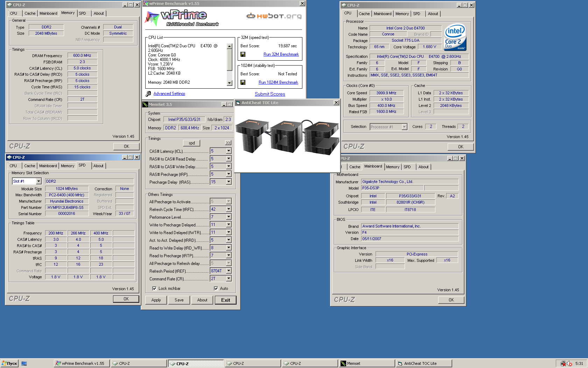Open the RAS# to CAS# Write Delay dropdown

coord(229,166)
